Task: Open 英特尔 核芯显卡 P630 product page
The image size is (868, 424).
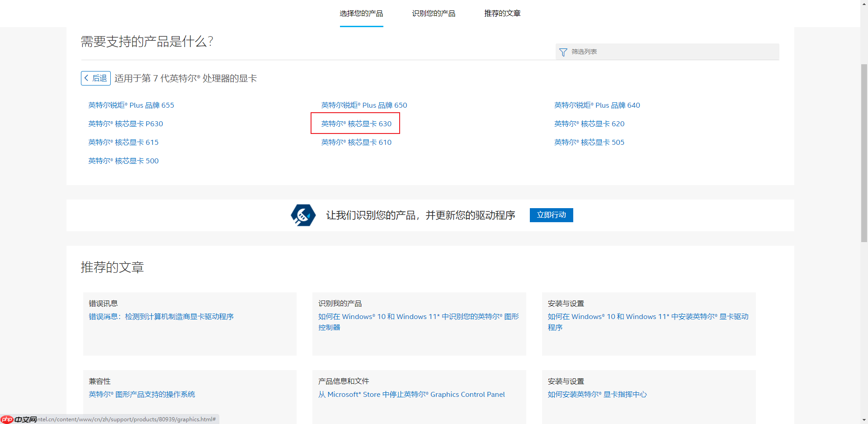Action: click(x=125, y=123)
